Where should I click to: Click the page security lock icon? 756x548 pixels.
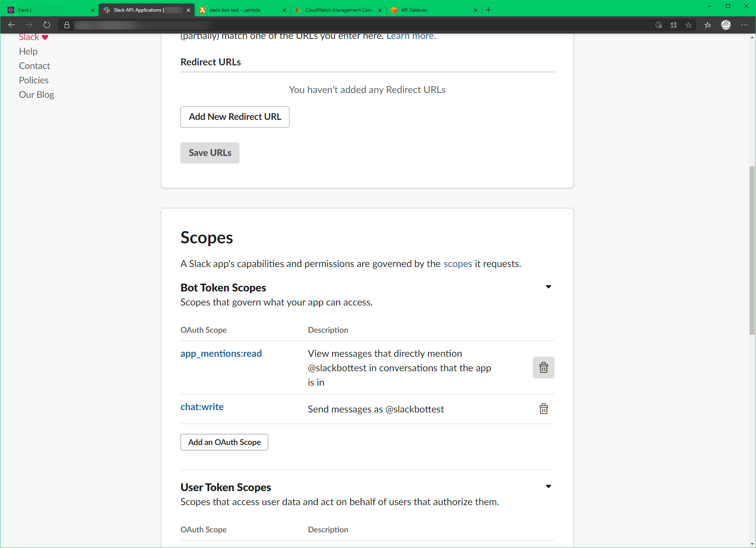(67, 24)
